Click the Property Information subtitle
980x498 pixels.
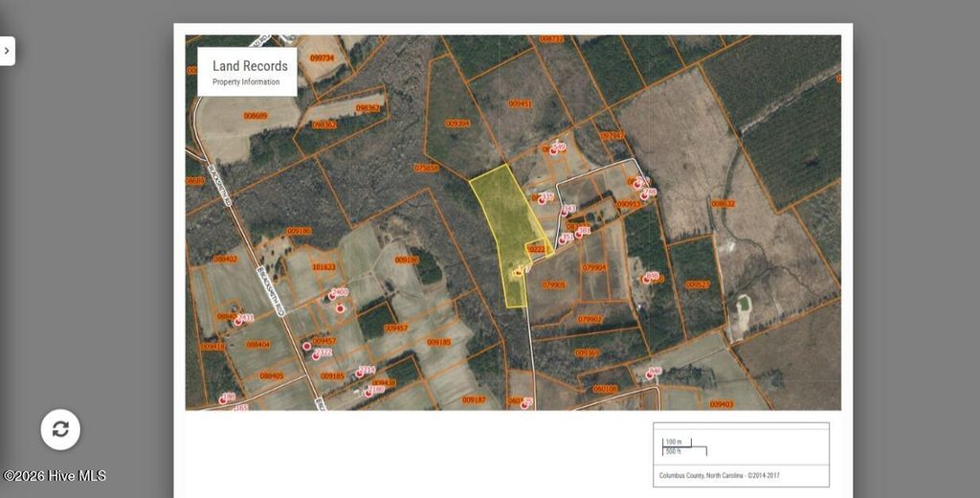tap(246, 82)
